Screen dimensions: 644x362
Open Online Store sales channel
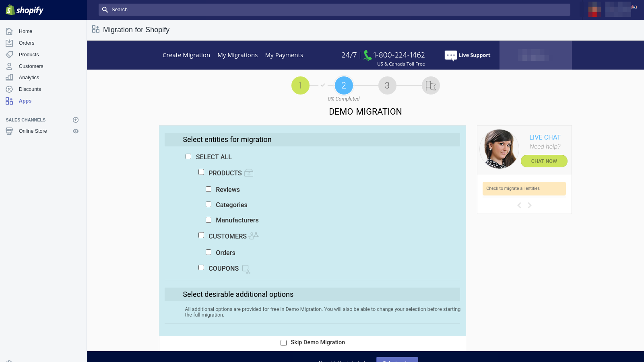click(33, 131)
